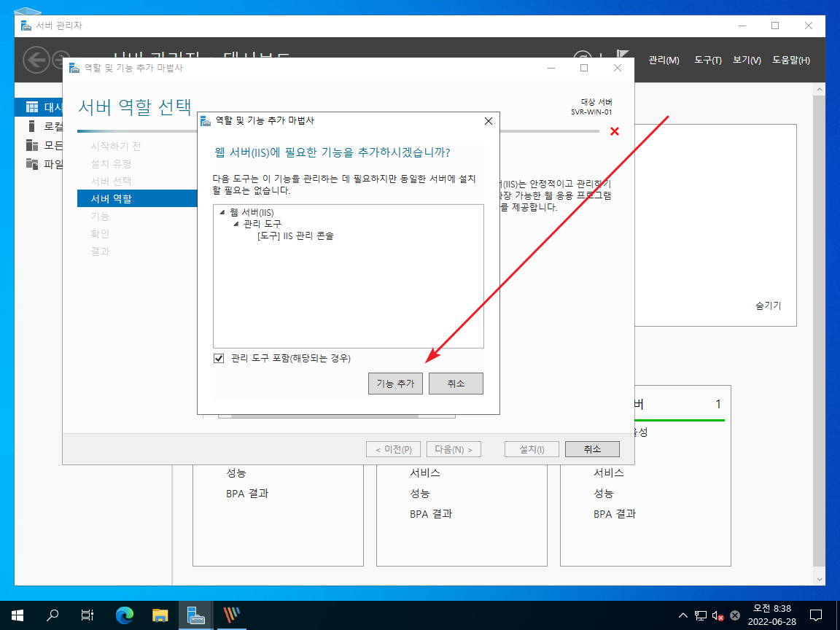The height and width of the screenshot is (630, 840).
Task: Open the taskbar clock and date
Action: click(772, 615)
